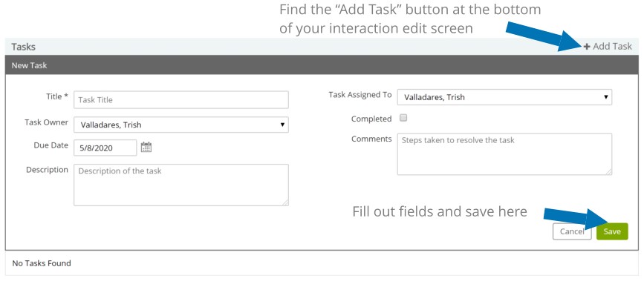Click the Add Task text link
The height and width of the screenshot is (284, 644).
pos(612,47)
